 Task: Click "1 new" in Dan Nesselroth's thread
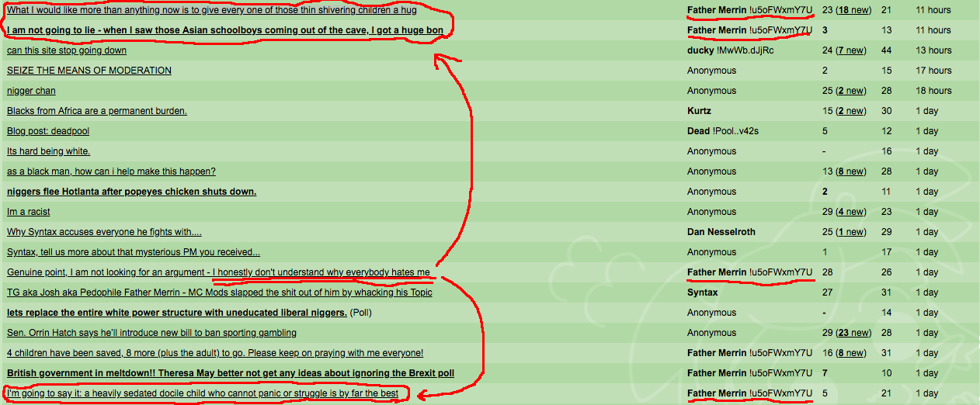850,232
